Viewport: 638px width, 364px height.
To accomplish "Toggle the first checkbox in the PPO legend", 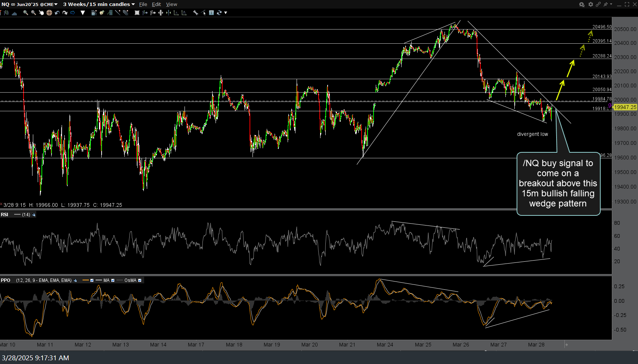I will [x=92, y=280].
